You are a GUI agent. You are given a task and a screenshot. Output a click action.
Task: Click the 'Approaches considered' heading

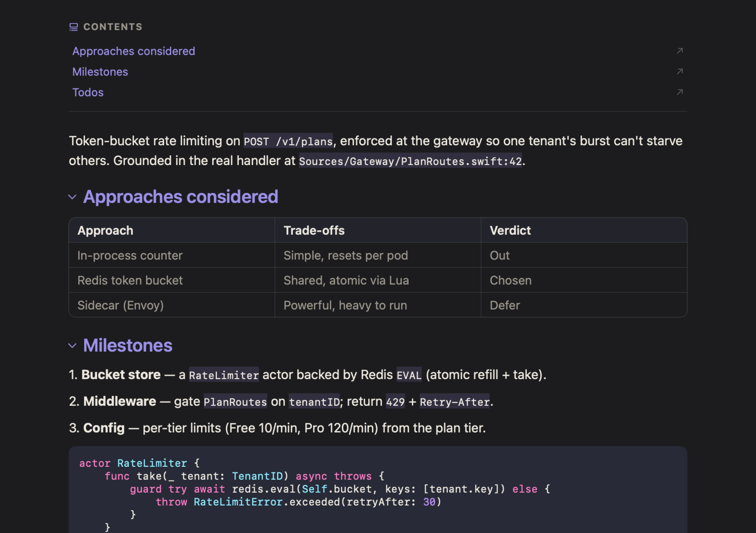click(180, 197)
